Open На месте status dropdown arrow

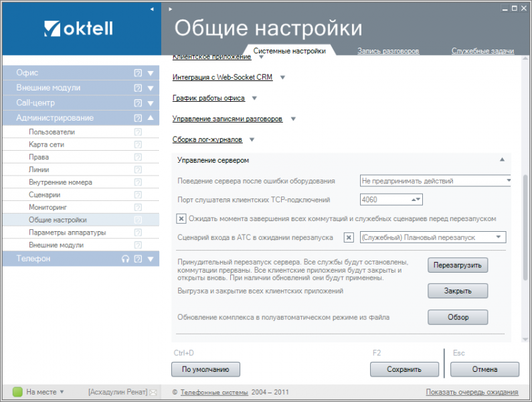[62, 392]
